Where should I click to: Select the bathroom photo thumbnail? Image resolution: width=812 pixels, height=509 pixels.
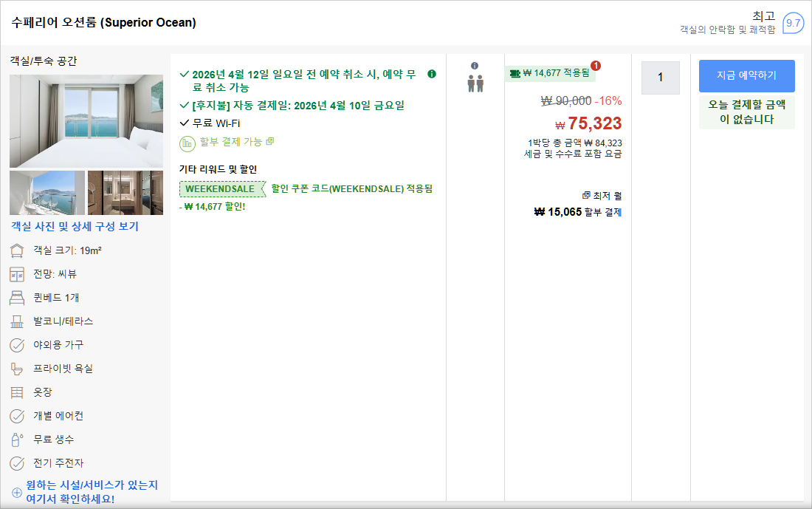pyautogui.click(x=126, y=193)
